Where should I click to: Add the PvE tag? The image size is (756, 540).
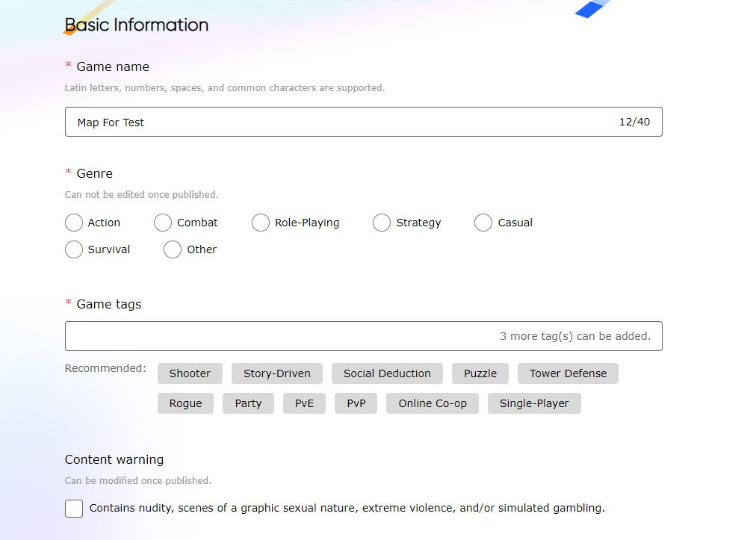[304, 403]
